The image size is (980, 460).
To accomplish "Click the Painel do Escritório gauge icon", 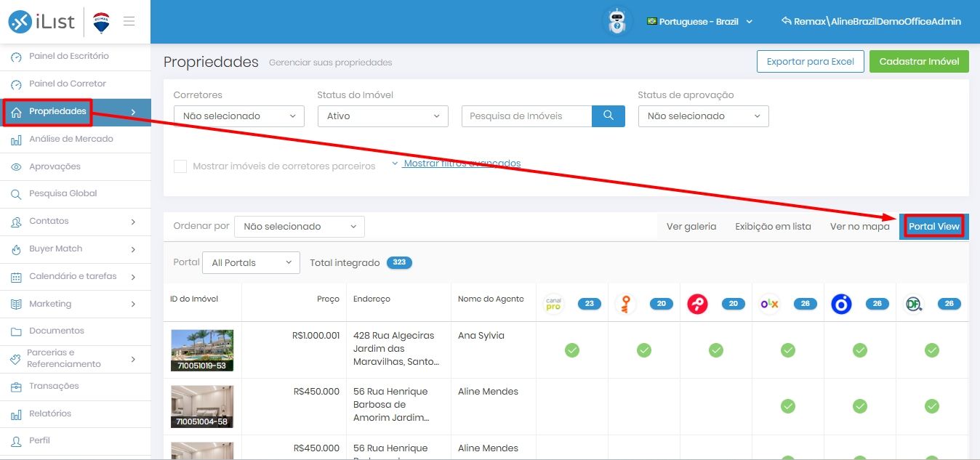I will pos(16,57).
